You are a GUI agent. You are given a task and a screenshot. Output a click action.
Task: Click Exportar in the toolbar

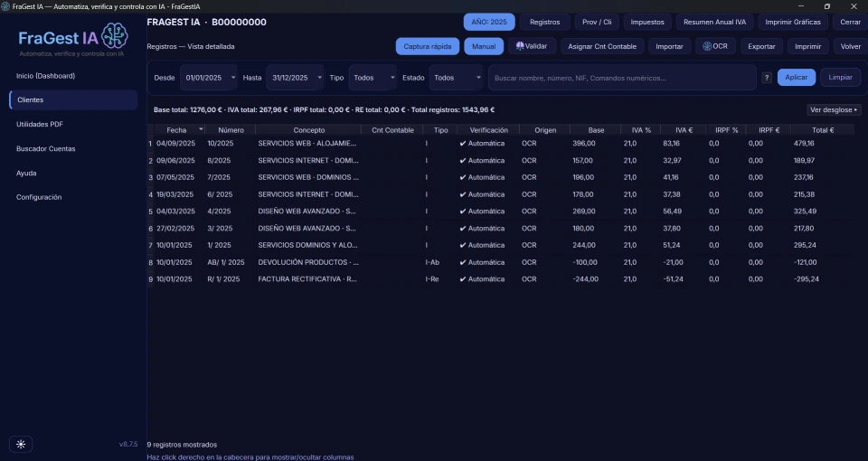tap(761, 46)
